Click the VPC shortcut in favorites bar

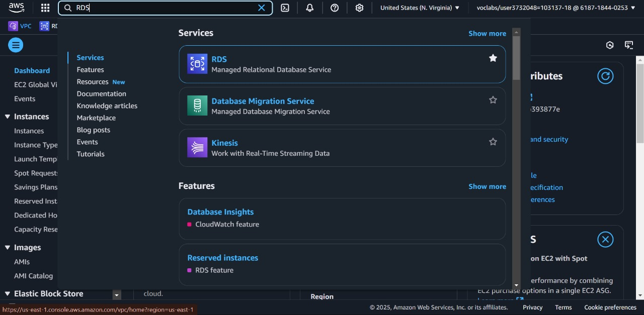20,26
